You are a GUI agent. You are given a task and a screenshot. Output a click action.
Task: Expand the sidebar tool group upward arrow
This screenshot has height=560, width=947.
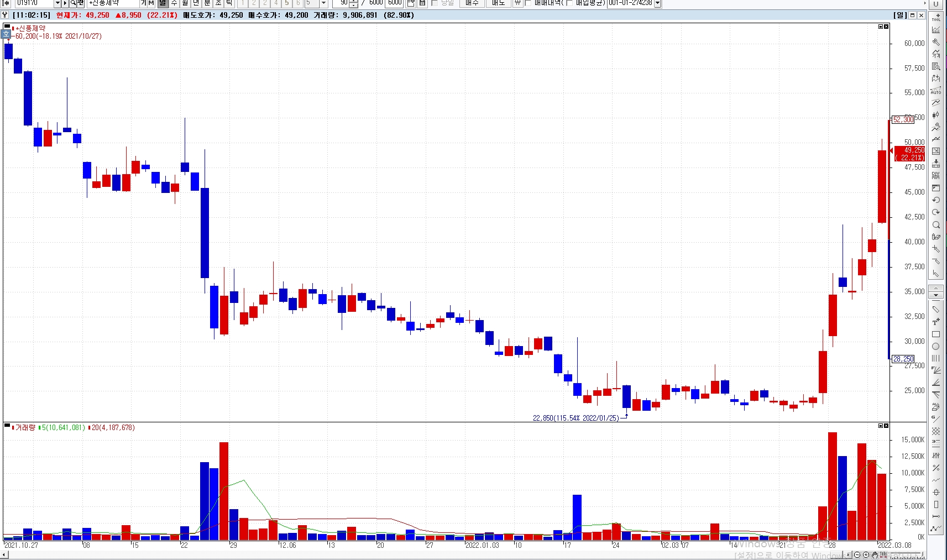coord(935,288)
